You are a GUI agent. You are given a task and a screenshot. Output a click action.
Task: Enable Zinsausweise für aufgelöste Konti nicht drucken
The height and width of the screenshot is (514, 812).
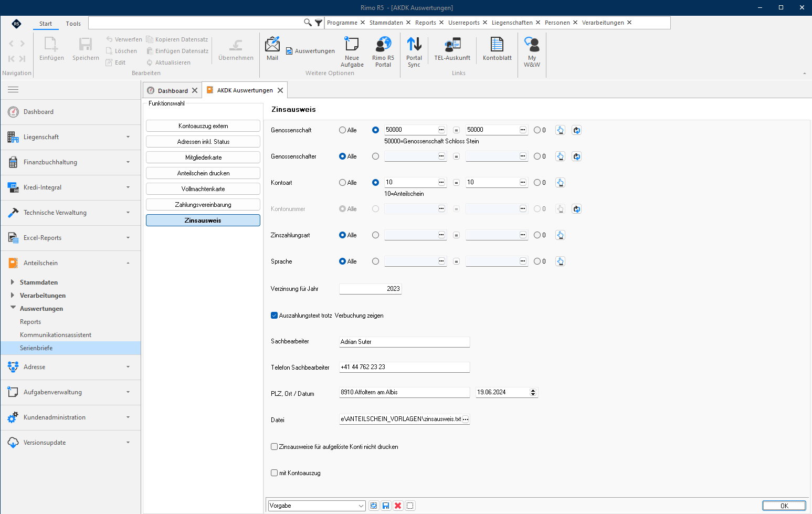point(274,447)
